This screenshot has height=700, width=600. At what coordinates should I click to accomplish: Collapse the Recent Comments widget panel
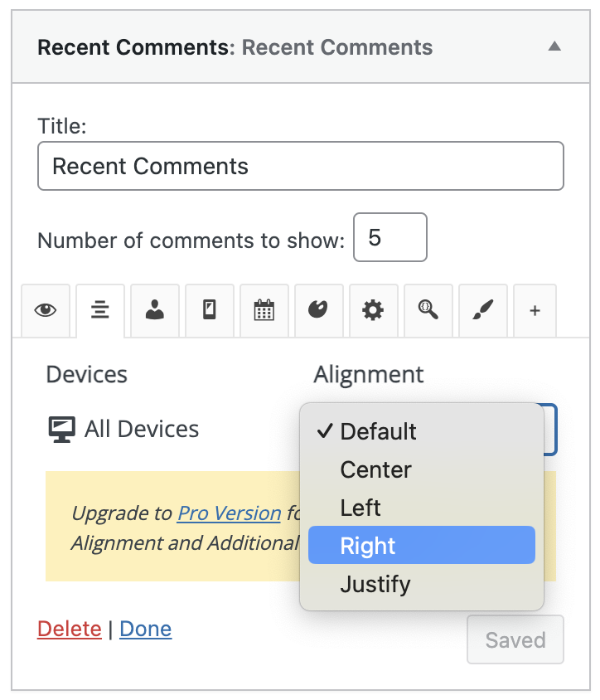coord(554,47)
